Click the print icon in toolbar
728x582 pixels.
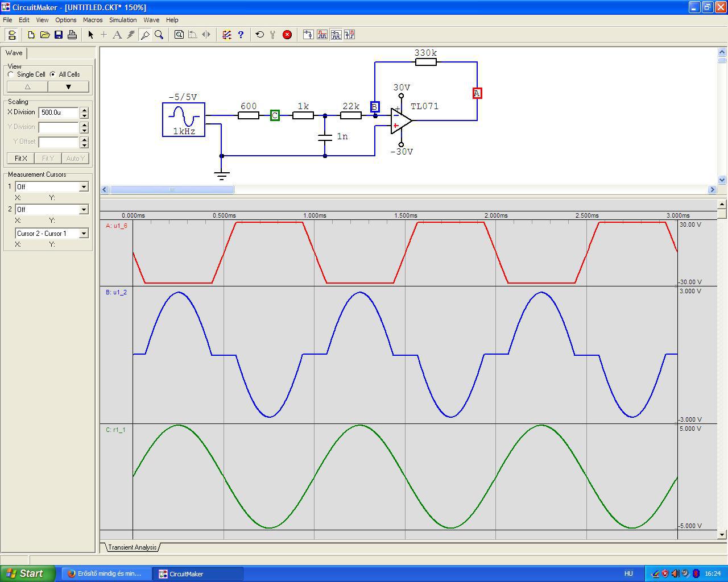click(x=72, y=35)
